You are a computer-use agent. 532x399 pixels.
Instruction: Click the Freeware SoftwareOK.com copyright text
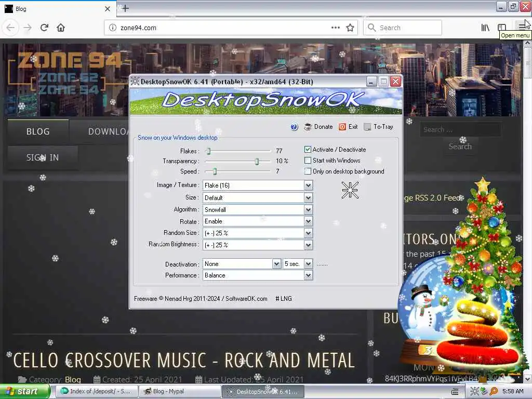pos(201,299)
